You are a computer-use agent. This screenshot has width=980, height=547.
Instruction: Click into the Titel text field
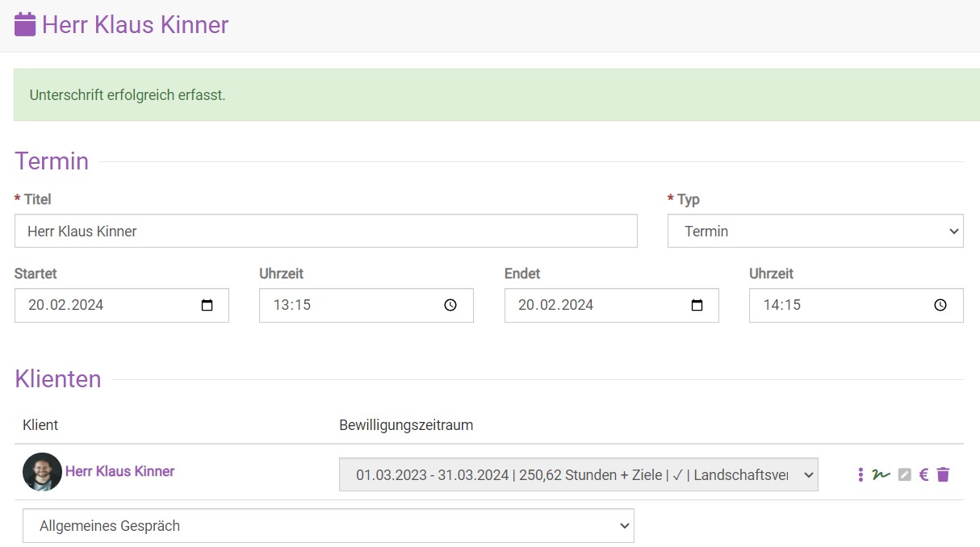(325, 231)
